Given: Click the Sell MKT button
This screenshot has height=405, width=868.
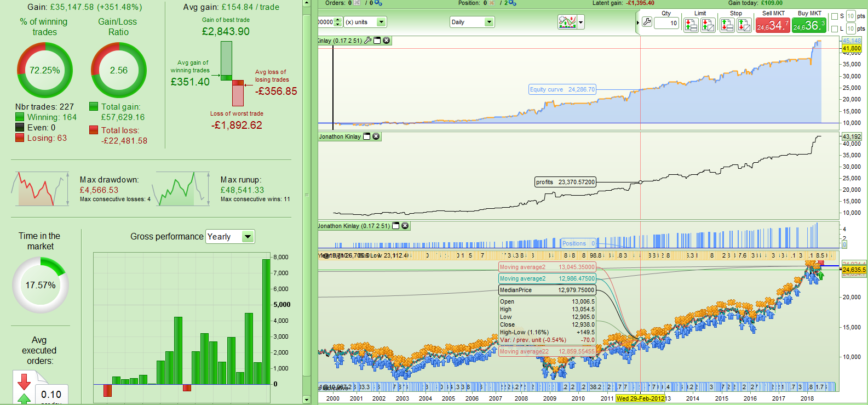Looking at the screenshot, I should coord(773,25).
